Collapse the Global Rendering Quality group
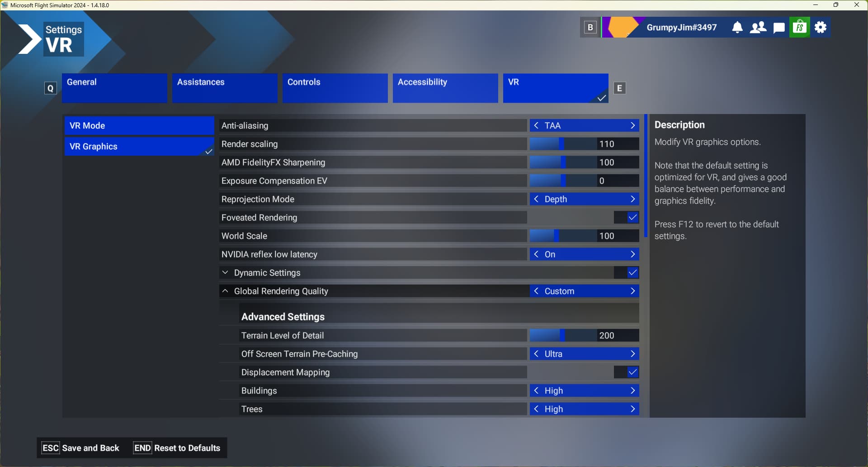868x467 pixels. click(x=225, y=291)
